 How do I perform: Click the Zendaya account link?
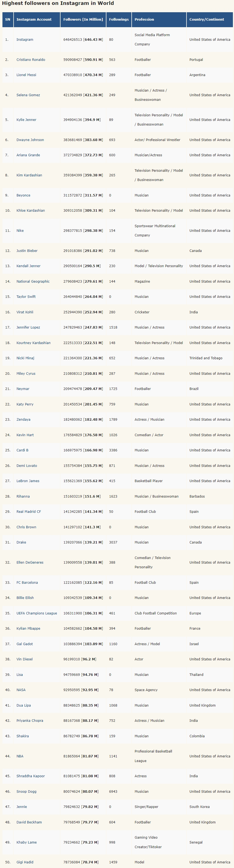coord(24,420)
